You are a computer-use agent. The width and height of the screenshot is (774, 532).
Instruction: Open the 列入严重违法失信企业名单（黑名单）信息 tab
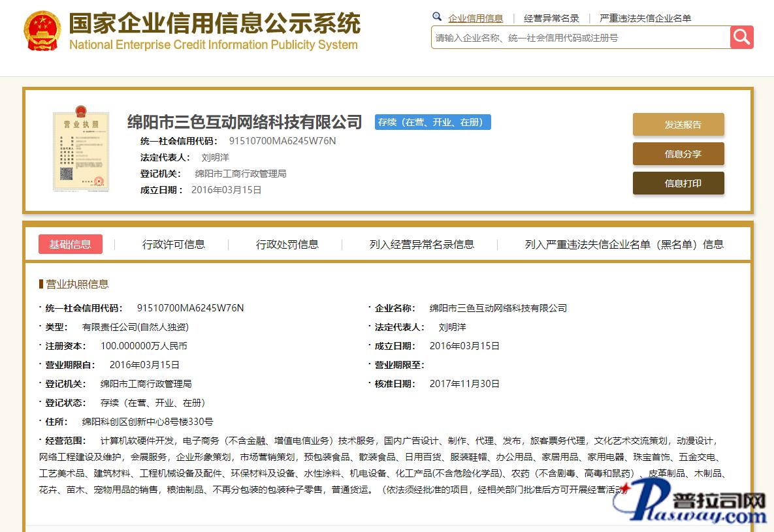pyautogui.click(x=624, y=244)
